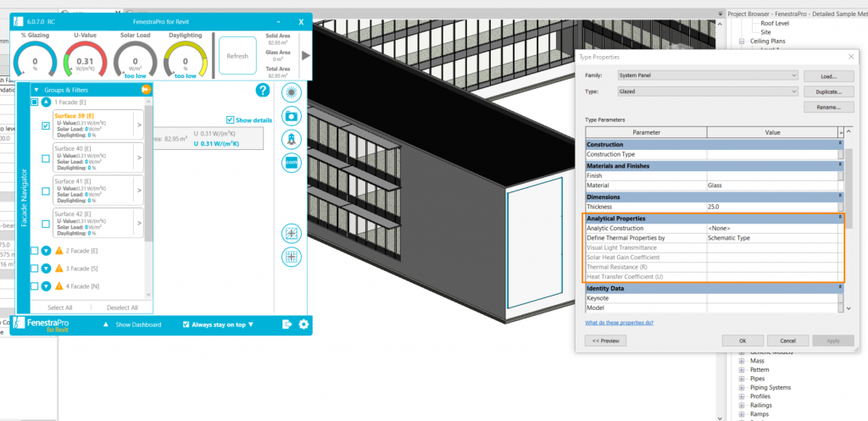
Task: Expand the 4 Facade [N] group
Action: [x=47, y=286]
